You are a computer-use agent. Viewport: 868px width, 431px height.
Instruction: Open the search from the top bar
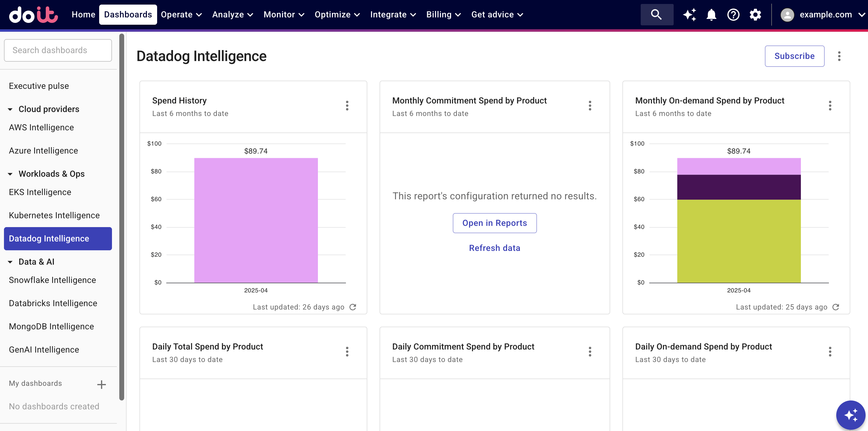(x=656, y=15)
